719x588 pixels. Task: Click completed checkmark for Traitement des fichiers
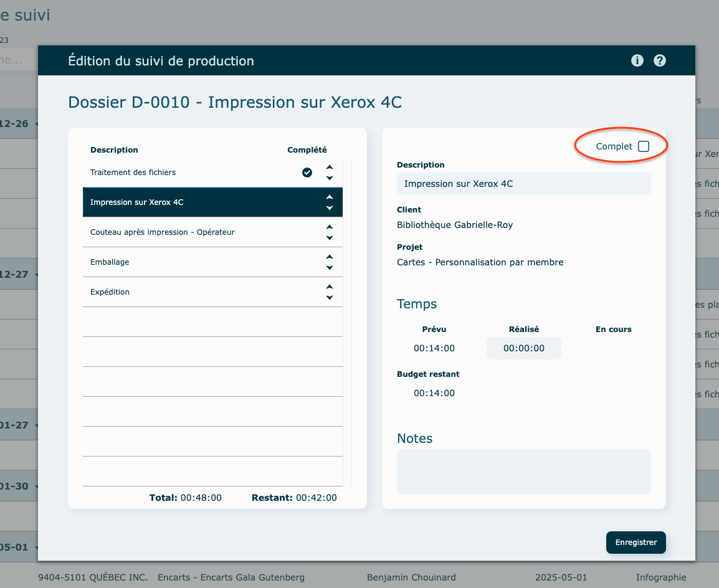tap(307, 173)
